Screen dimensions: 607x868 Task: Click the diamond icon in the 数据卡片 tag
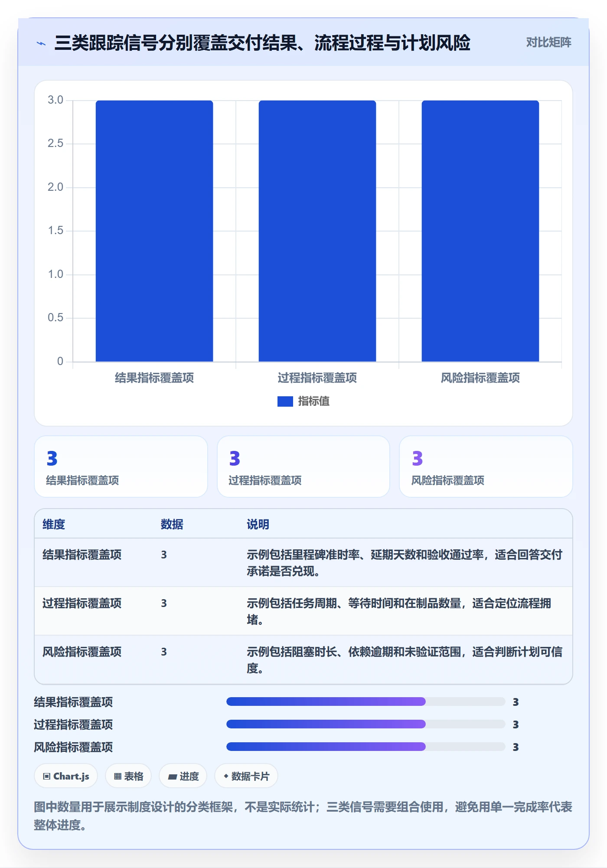[226, 776]
